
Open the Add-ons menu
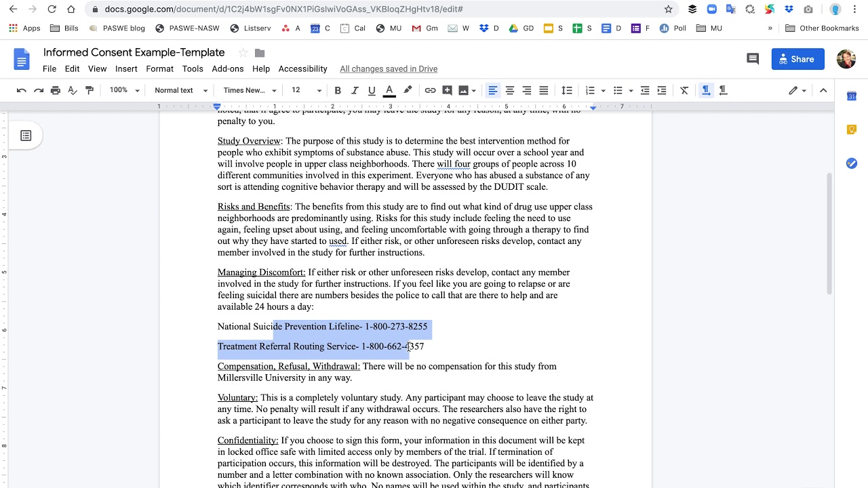click(x=228, y=68)
